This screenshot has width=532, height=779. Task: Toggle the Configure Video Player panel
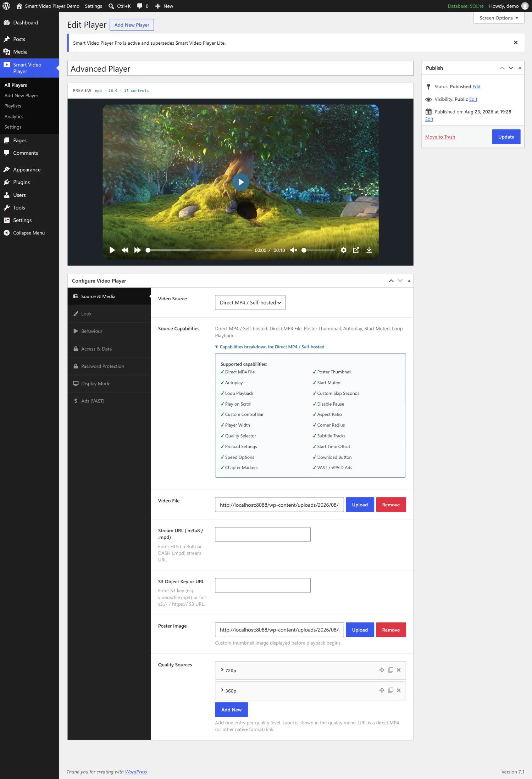[x=409, y=280]
